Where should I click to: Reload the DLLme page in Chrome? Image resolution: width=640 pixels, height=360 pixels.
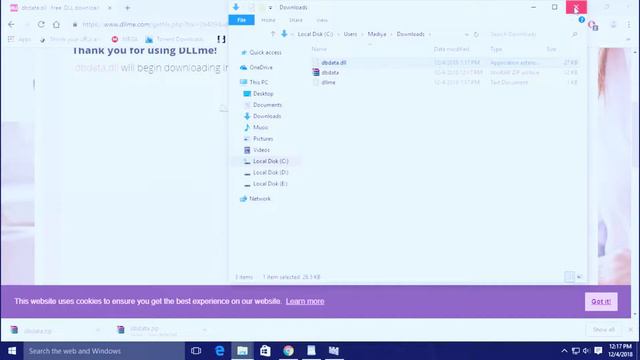41,24
